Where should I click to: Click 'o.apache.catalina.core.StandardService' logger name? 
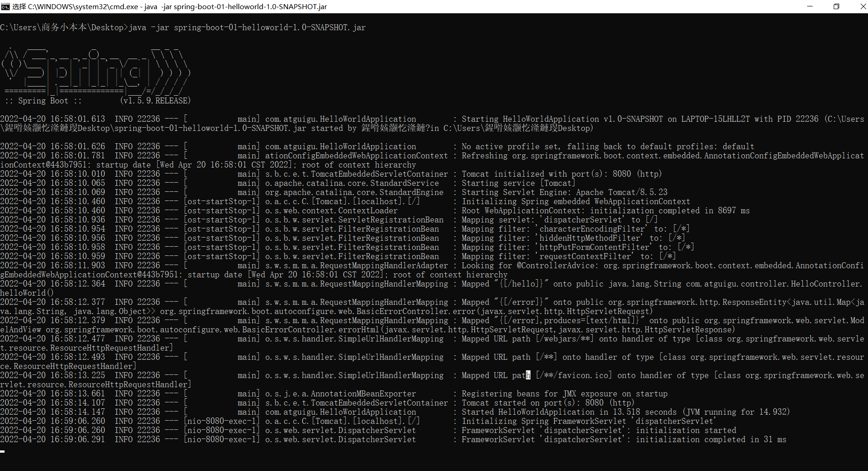[x=352, y=183]
